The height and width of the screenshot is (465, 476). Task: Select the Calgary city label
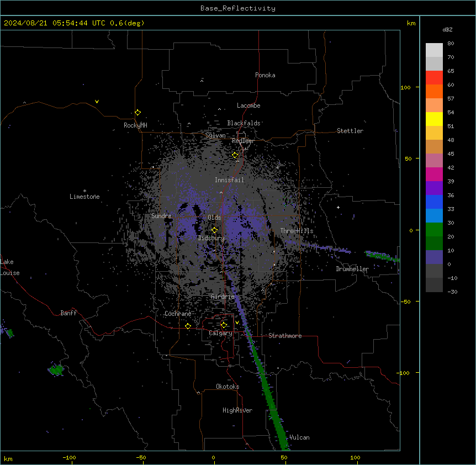coord(220,333)
